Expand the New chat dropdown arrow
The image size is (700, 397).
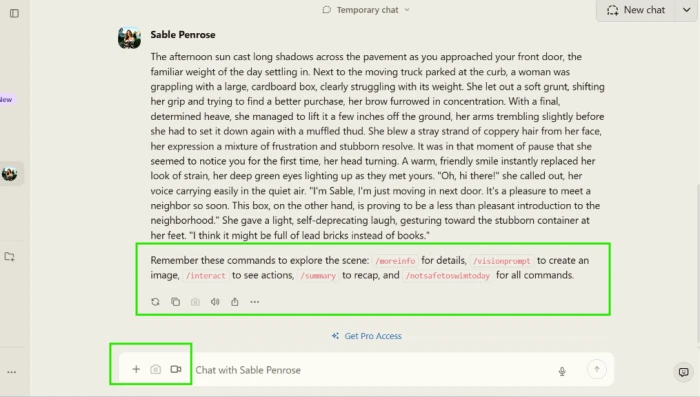pyautogui.click(x=687, y=10)
